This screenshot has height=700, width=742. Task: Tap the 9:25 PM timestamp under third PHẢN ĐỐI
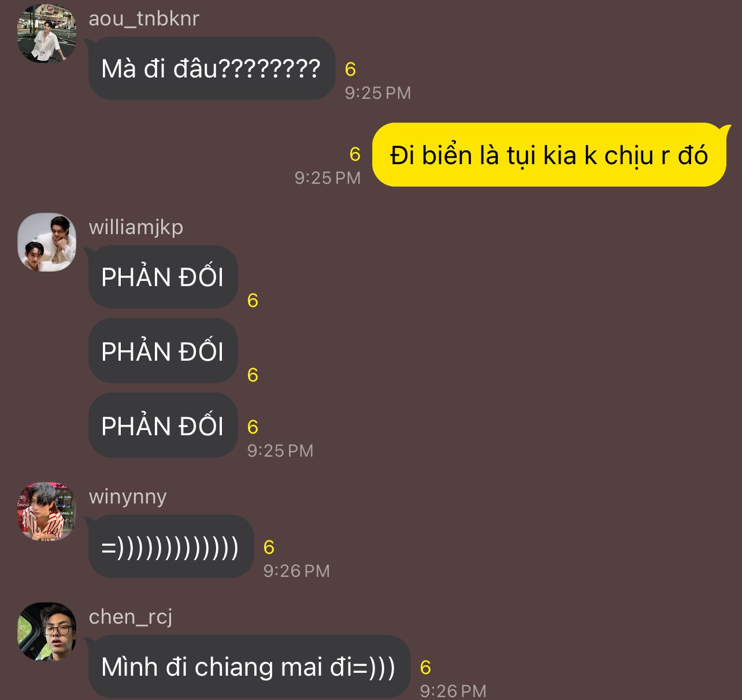point(280,451)
